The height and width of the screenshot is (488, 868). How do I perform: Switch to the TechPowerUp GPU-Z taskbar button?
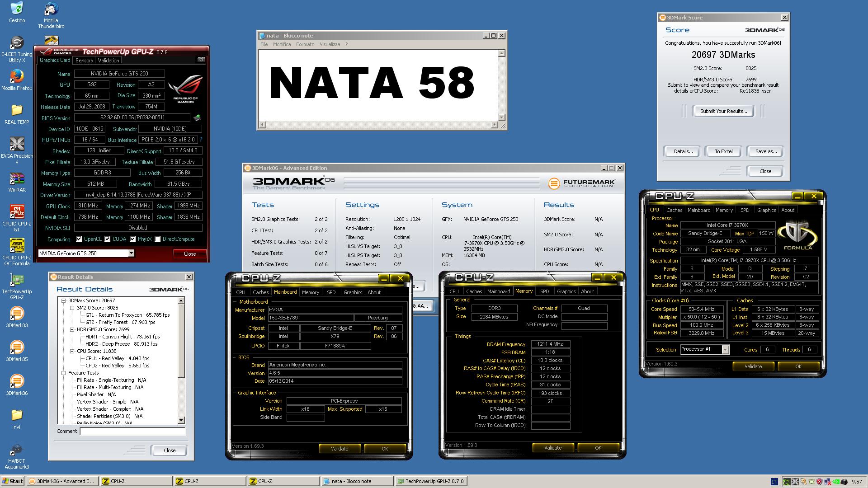tap(430, 481)
